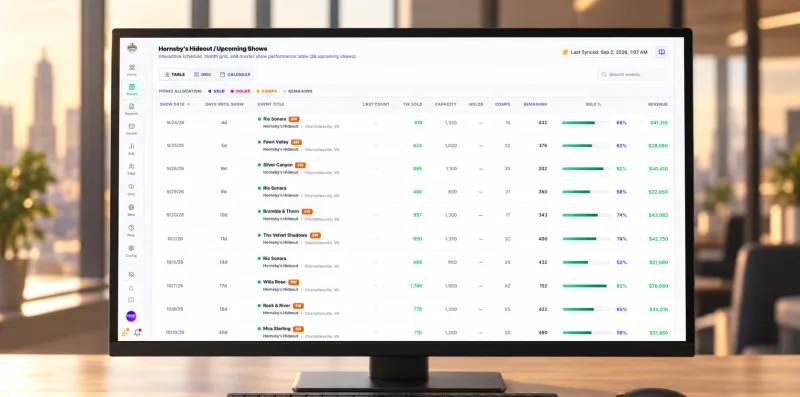Open the Home sidebar icon
The height and width of the screenshot is (397, 800).
132,70
